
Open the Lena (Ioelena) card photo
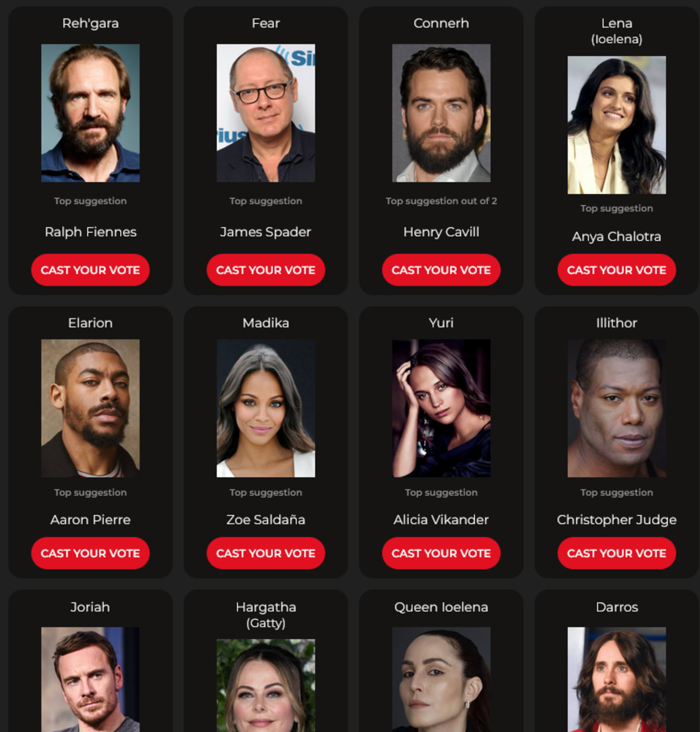click(617, 125)
